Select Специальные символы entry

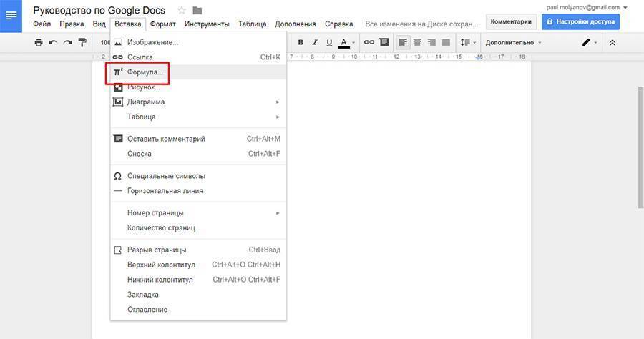(x=198, y=176)
